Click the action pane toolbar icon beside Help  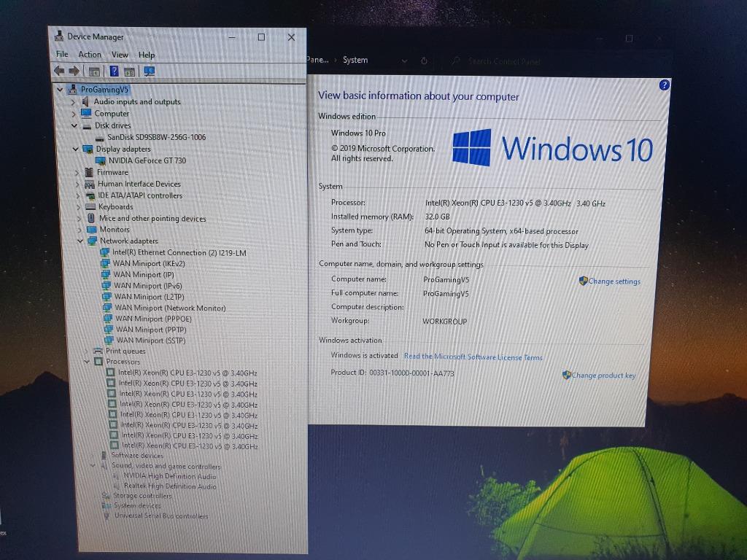[x=129, y=71]
